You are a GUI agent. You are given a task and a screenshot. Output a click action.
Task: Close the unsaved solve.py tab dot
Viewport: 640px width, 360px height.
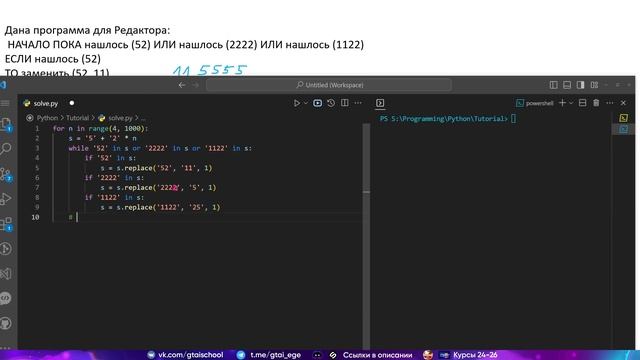[72, 103]
